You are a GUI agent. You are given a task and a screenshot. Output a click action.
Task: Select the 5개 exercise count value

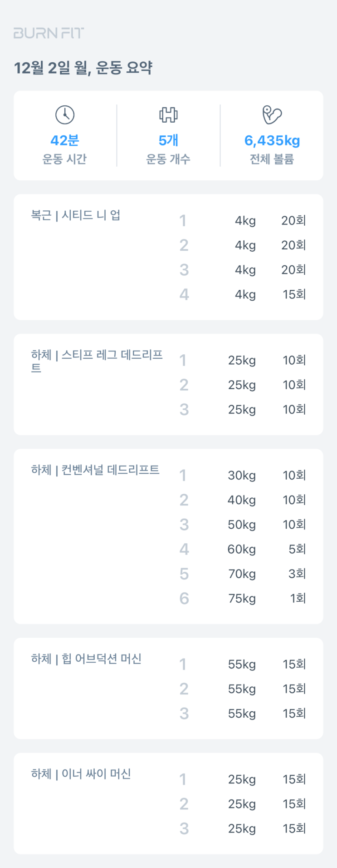coord(168,140)
